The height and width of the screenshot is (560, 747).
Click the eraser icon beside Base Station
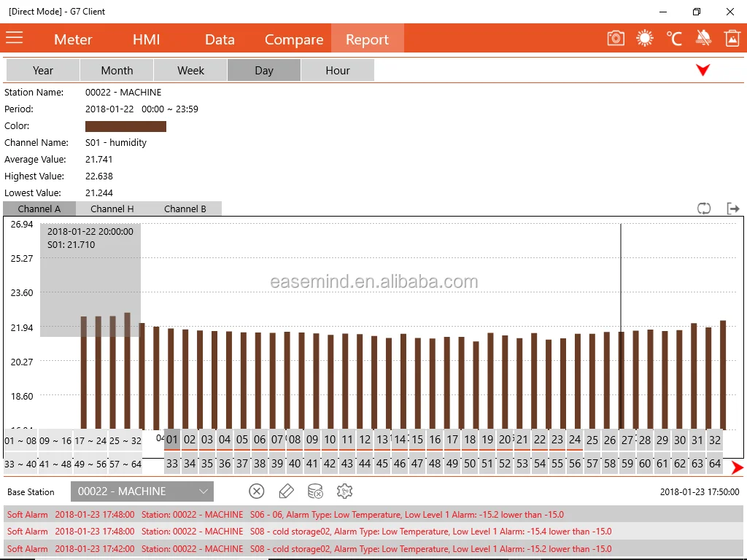(x=286, y=491)
